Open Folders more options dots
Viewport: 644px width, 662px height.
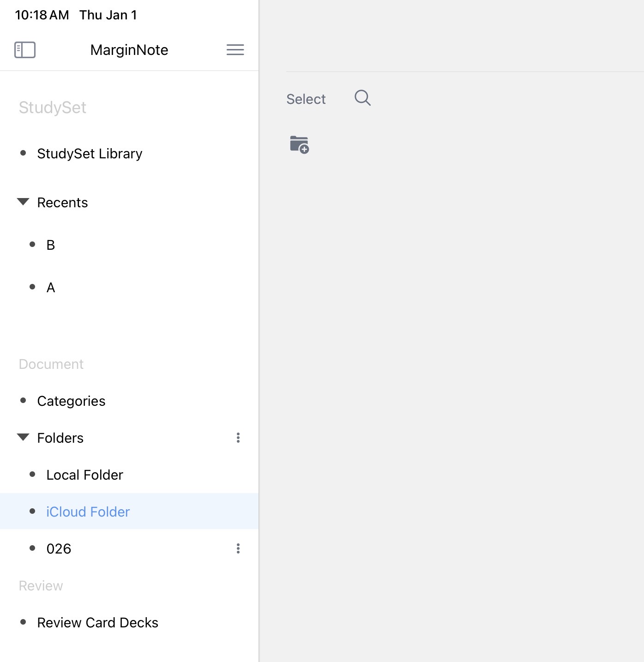238,438
